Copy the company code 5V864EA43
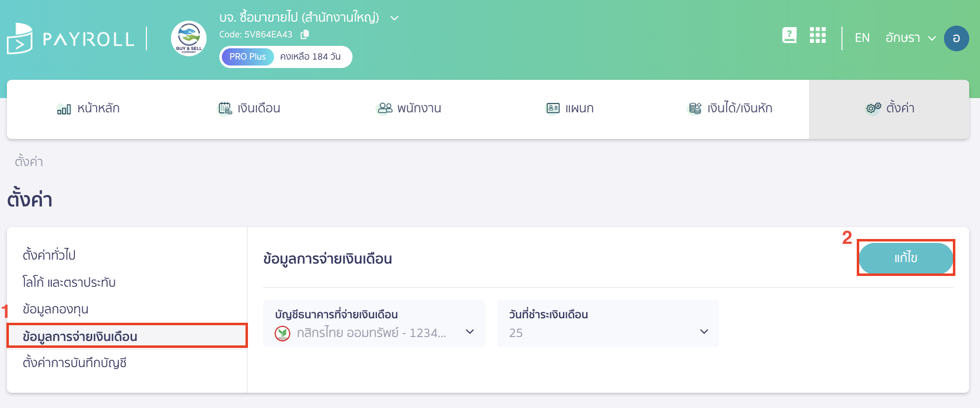The width and height of the screenshot is (980, 408). click(304, 34)
